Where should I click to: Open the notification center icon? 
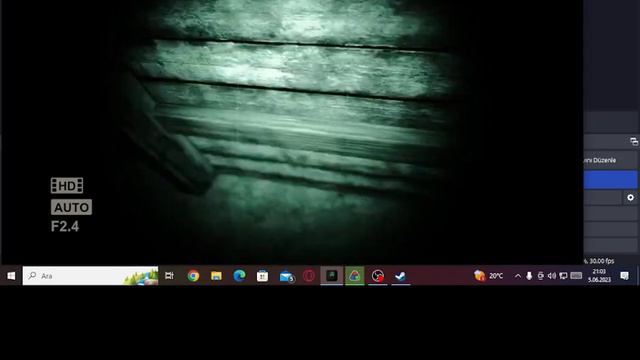tap(624, 276)
